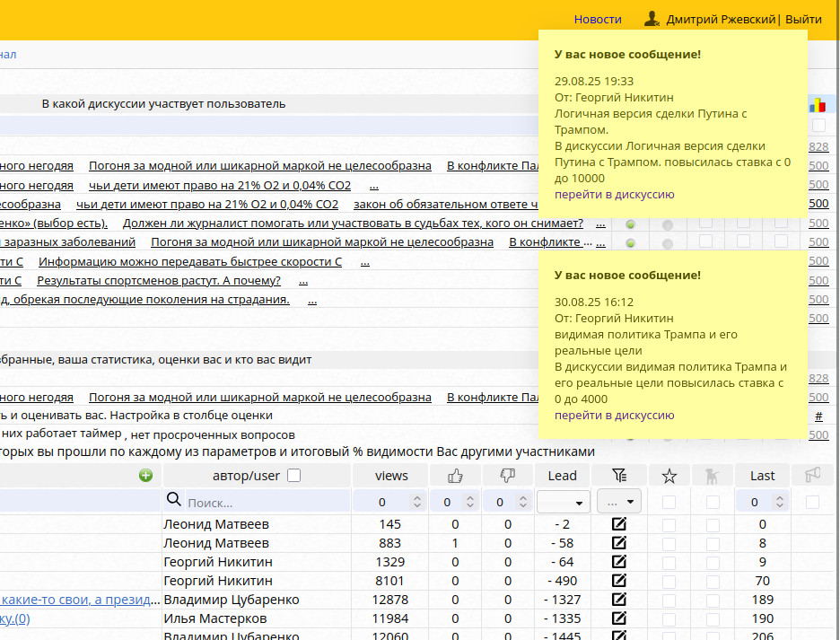
Task: Expand the "..." filter dropdown
Action: [619, 503]
